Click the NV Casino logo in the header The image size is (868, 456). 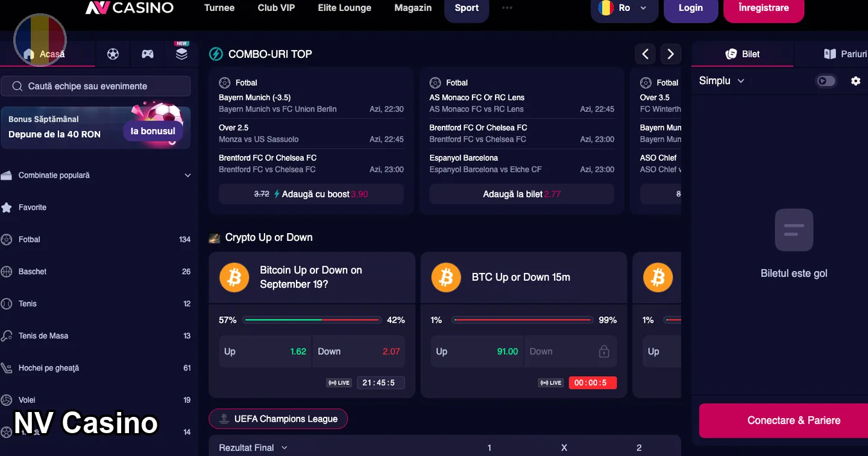point(130,8)
